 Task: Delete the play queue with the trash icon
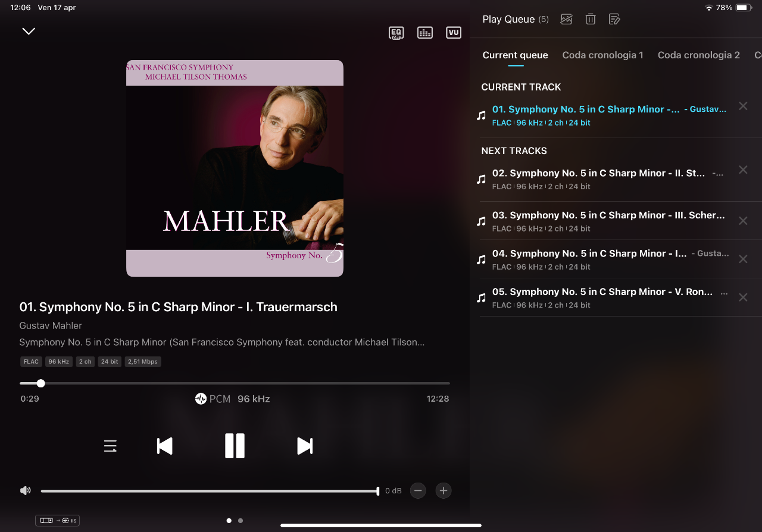tap(591, 19)
